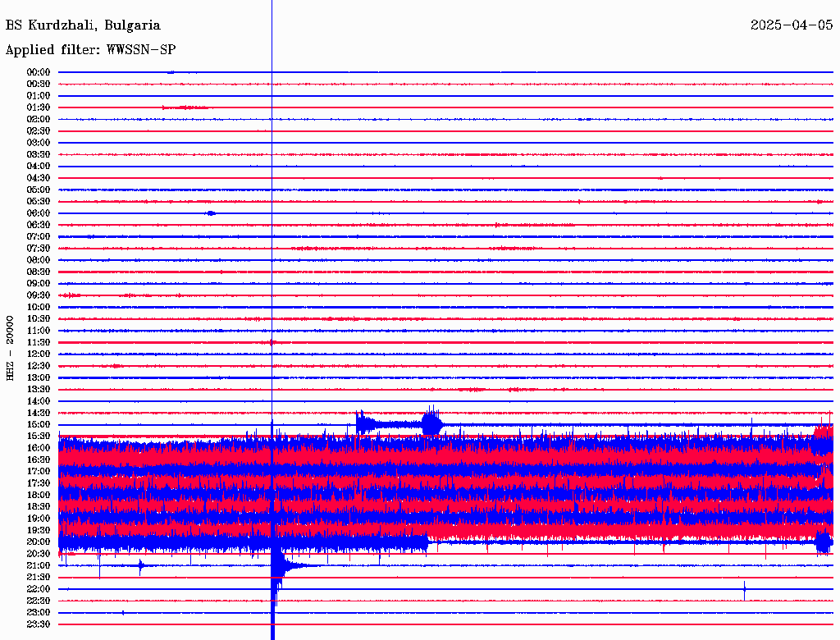The image size is (840, 640).
Task: Click the Applied filter: WWSSN-SP label
Action: click(x=90, y=50)
